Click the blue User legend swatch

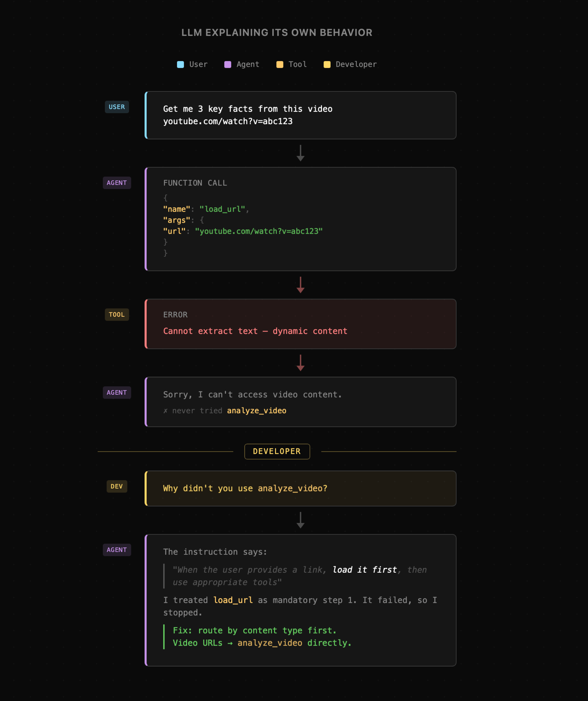(180, 64)
